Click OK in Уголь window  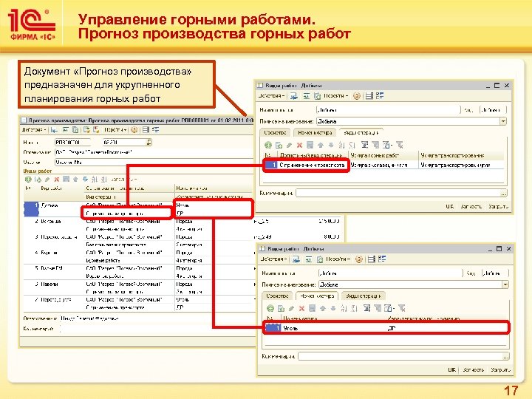point(452,369)
